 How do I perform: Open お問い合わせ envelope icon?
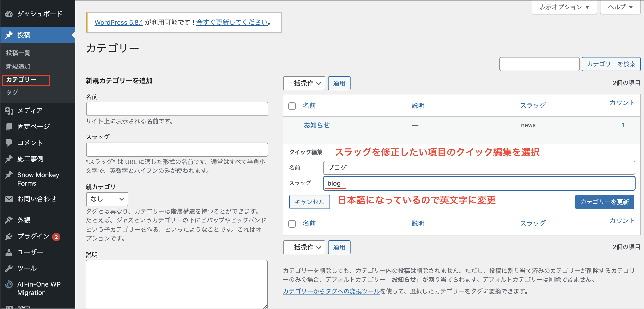[x=9, y=199]
